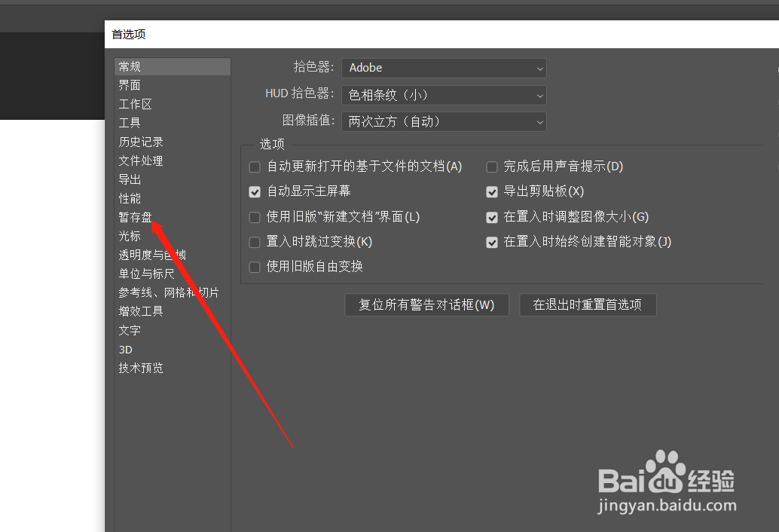
Task: Click 复位所有警告对话框 button
Action: 426,305
